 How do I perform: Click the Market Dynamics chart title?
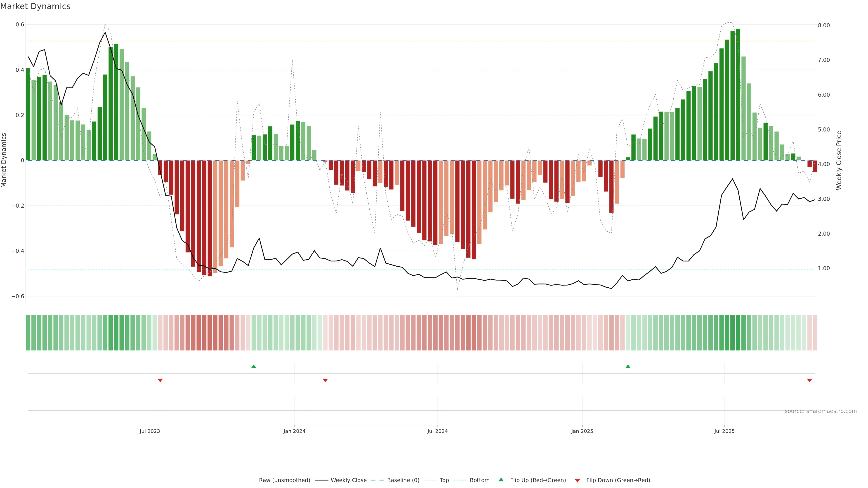pos(35,6)
